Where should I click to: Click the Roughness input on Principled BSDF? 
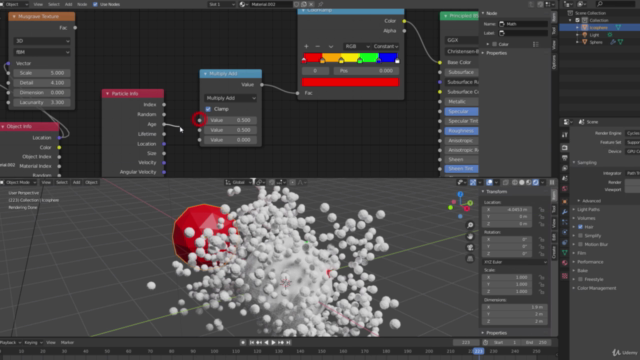(x=461, y=131)
